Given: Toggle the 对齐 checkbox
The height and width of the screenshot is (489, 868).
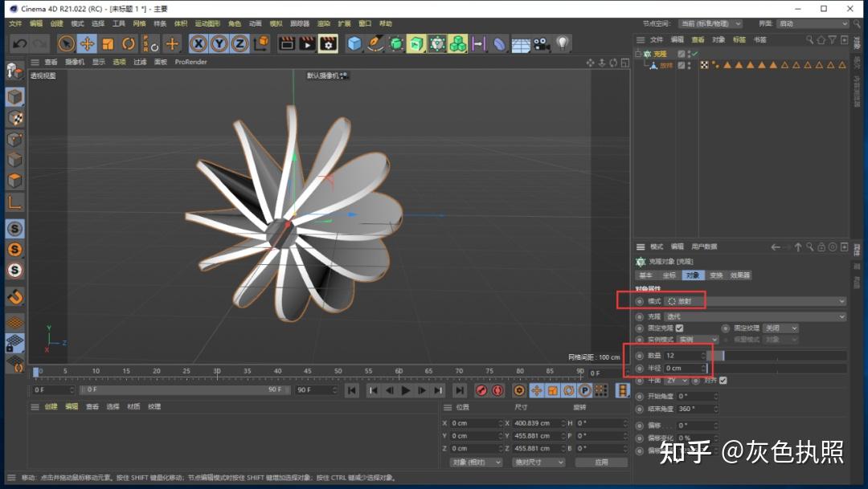Looking at the screenshot, I should pos(723,381).
